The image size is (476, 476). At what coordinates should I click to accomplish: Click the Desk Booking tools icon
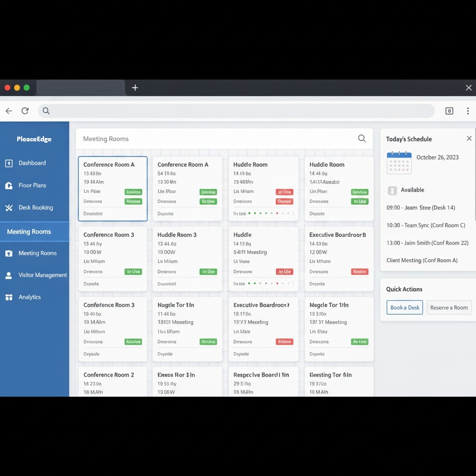click(x=9, y=208)
